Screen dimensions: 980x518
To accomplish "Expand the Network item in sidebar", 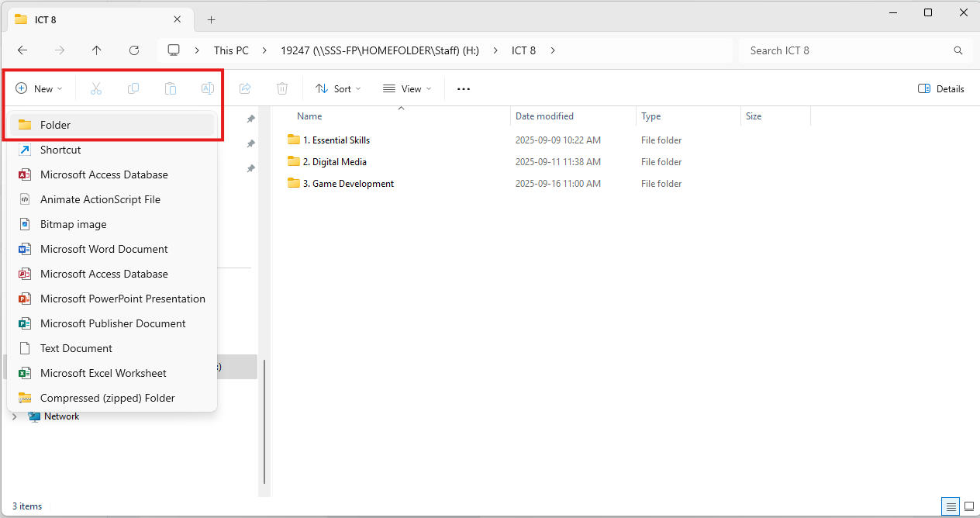I will (14, 416).
